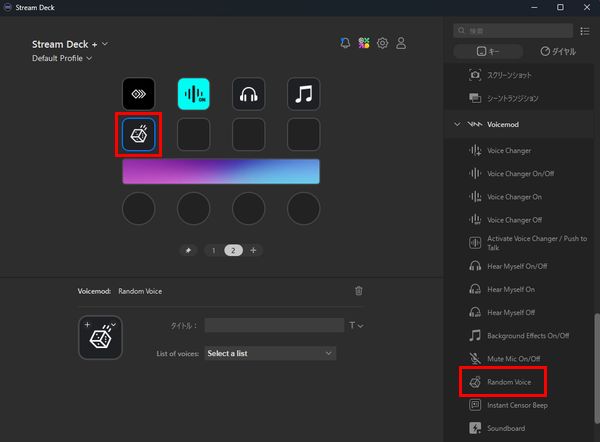The image size is (600, 442).
Task: Click the タイトル input field
Action: coord(274,325)
